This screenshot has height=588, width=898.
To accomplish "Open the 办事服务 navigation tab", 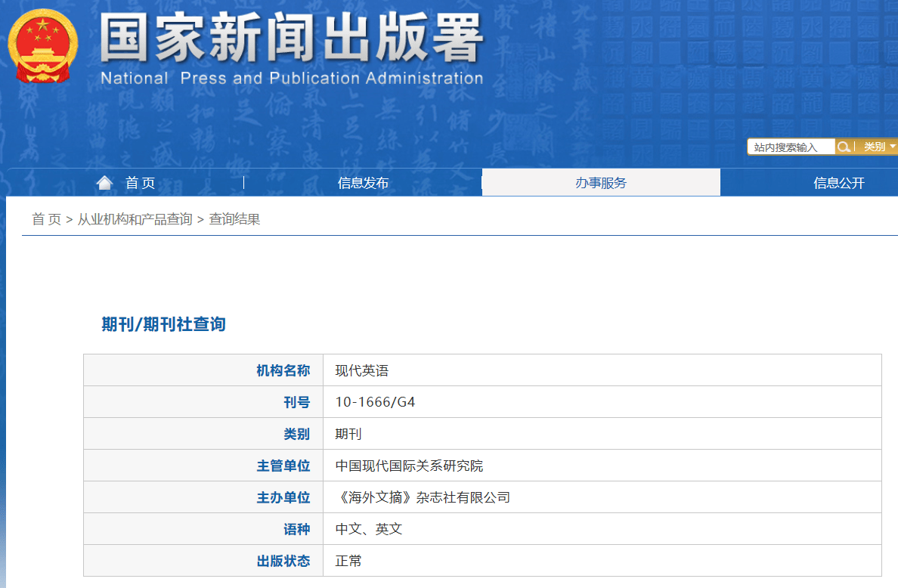I will click(601, 183).
